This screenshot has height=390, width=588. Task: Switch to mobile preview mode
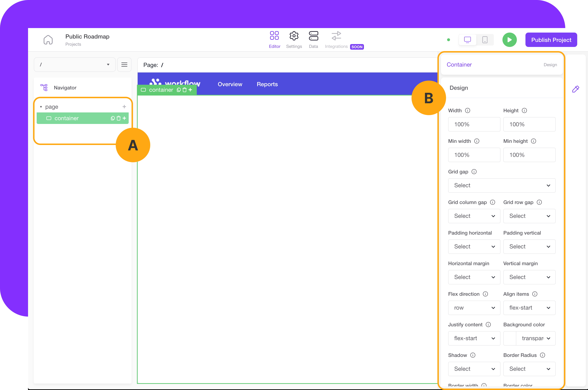tap(485, 40)
